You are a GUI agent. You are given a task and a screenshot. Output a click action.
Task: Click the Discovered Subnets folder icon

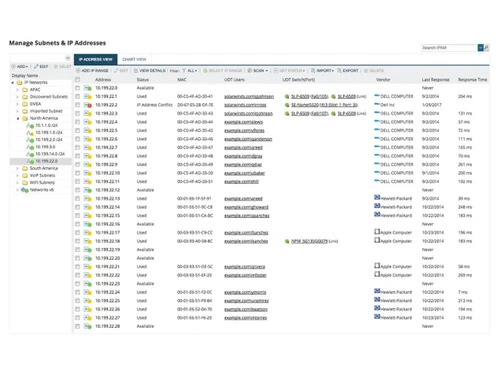coord(25,97)
